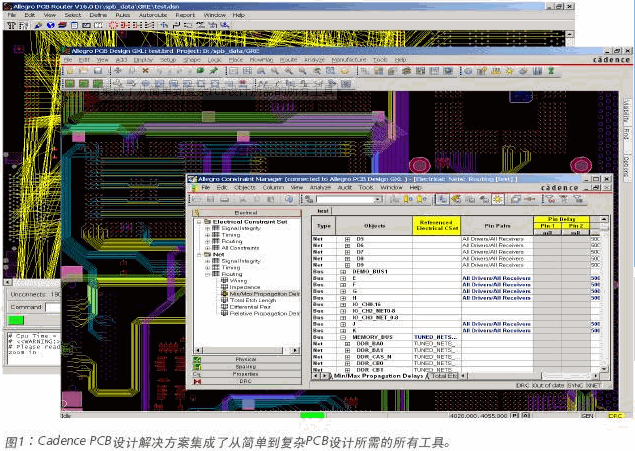Collapse the MEMORY_BUS row in the worksheet
Image resolution: width=635 pixels, height=451 pixels.
343,337
